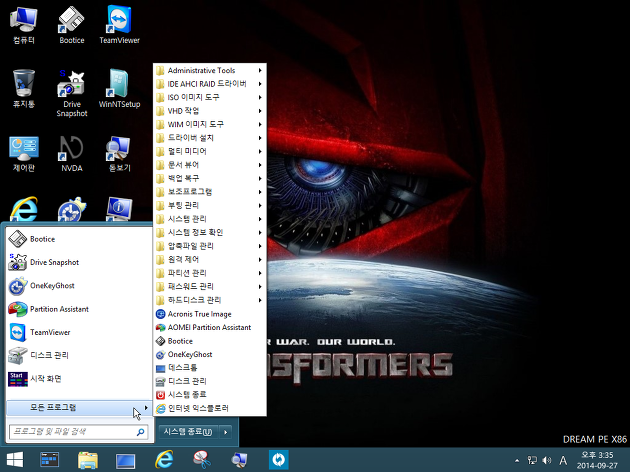Click the blue screen icon on taskbar
The height and width of the screenshot is (472, 630).
point(126,460)
